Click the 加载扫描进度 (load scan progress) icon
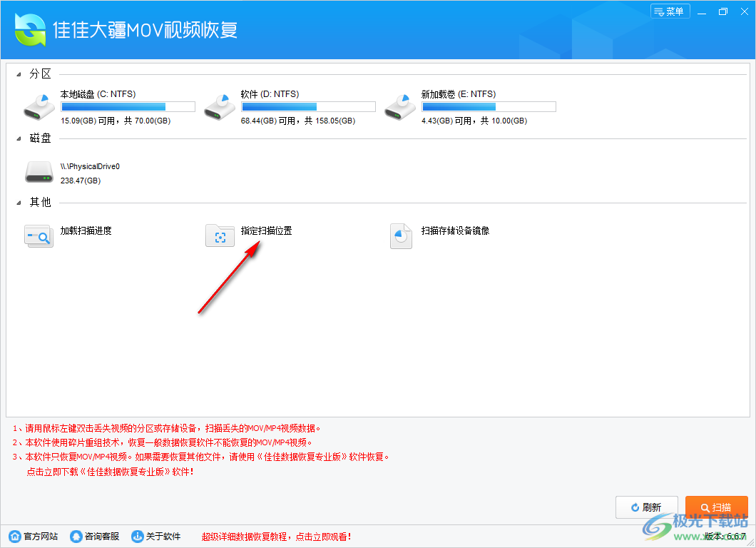 [x=39, y=235]
